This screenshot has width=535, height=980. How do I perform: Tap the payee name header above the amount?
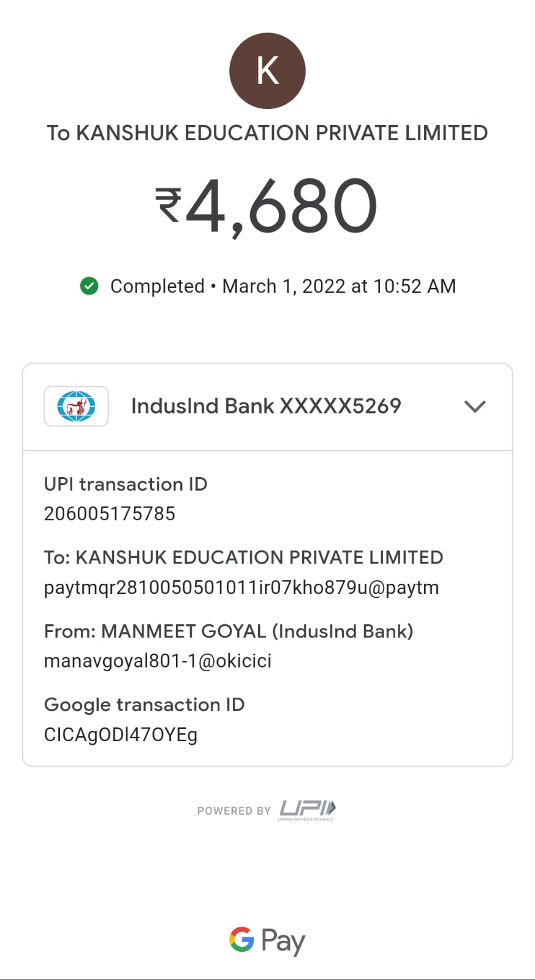(267, 133)
